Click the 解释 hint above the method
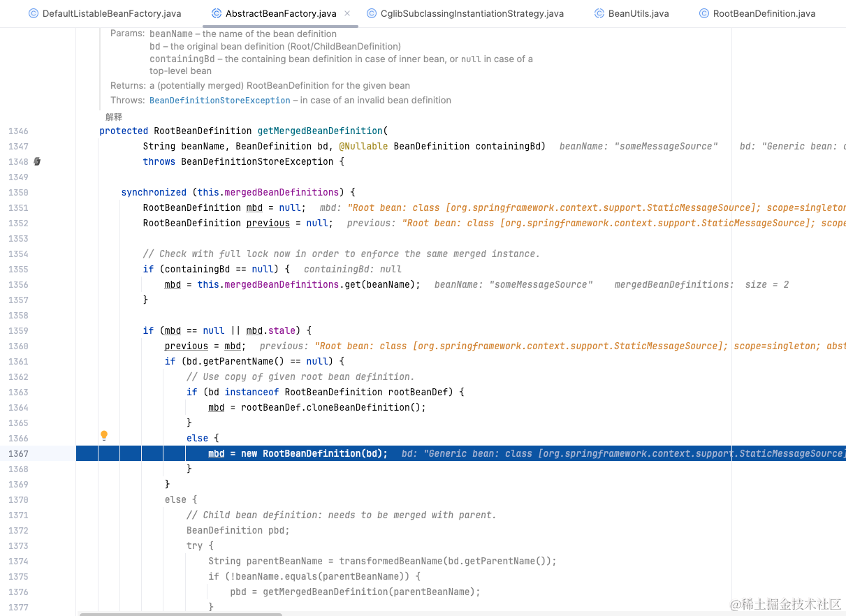The width and height of the screenshot is (846, 616). pyautogui.click(x=114, y=117)
